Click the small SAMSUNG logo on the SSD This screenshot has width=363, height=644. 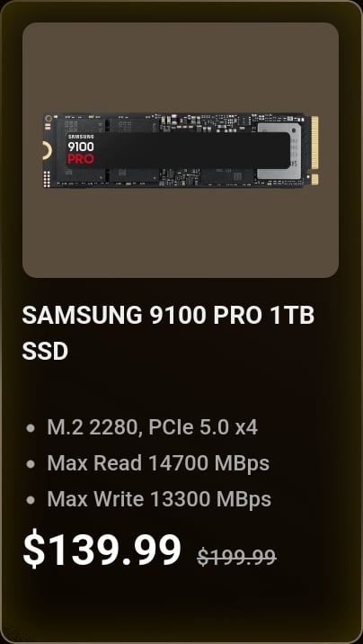click(81, 137)
